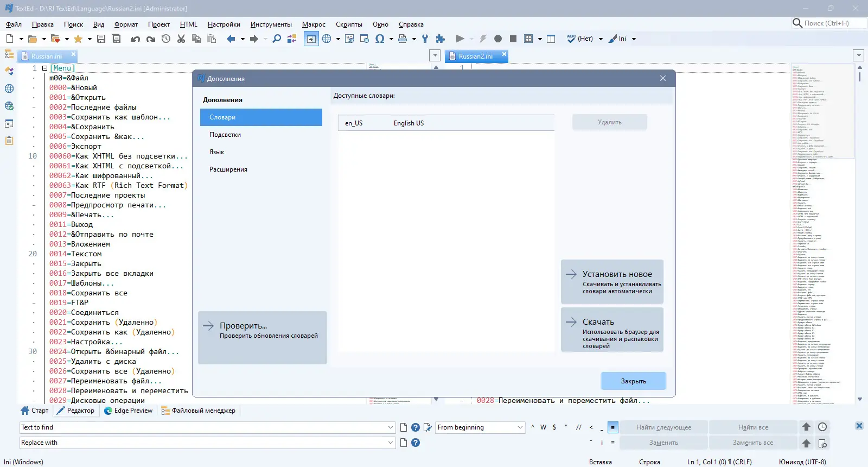
Task: Click the puzzle piece extensions icon
Action: (x=441, y=39)
